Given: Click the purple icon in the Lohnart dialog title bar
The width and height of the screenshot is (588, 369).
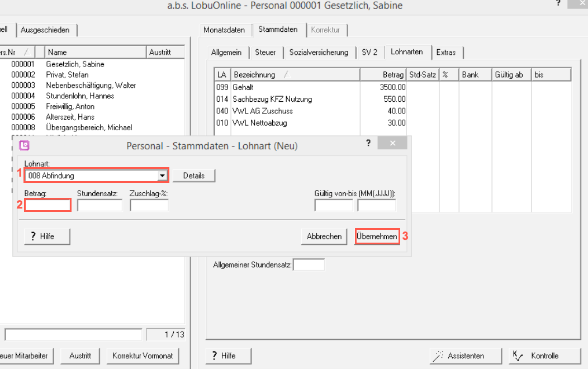Looking at the screenshot, I should [x=25, y=145].
